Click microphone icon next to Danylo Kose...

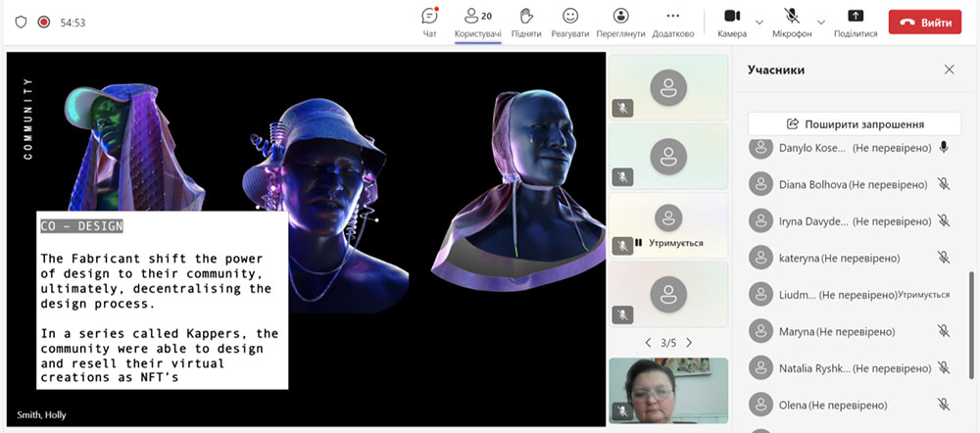[944, 148]
